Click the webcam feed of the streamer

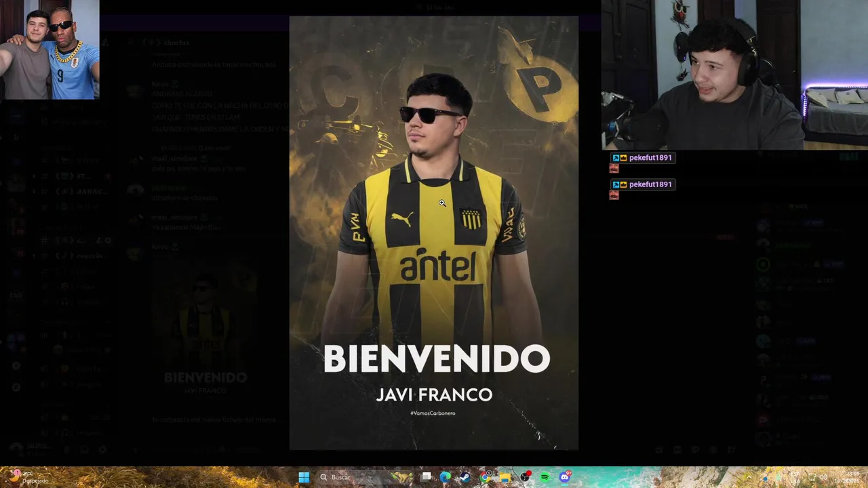(x=734, y=75)
